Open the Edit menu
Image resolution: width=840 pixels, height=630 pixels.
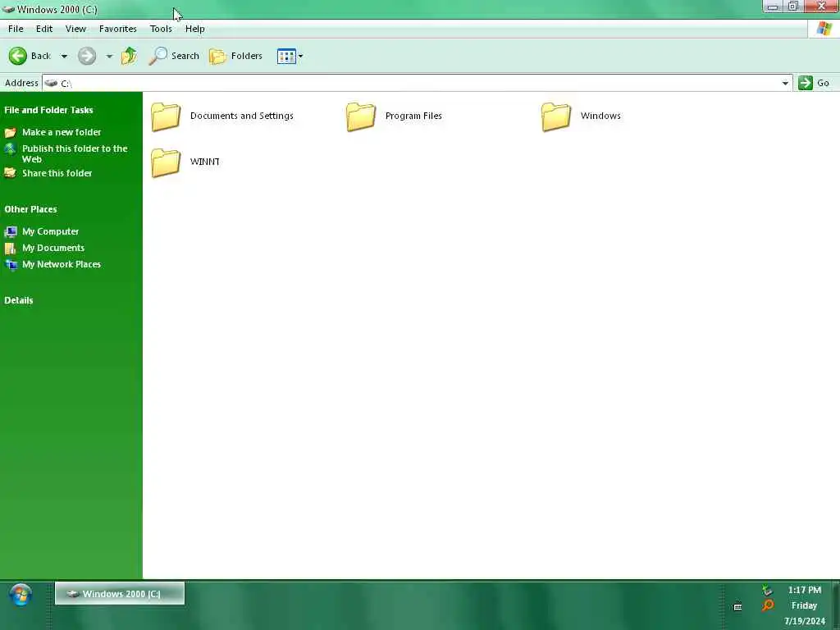44,29
